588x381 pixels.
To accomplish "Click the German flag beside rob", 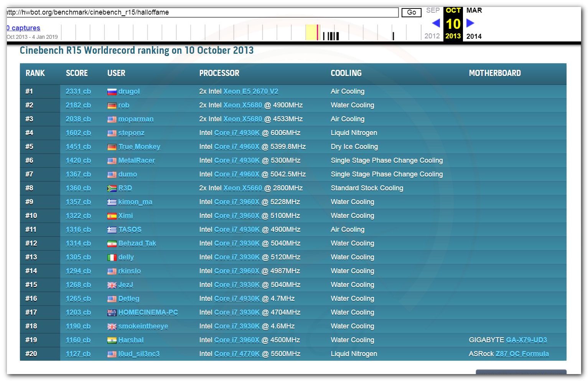I will coord(112,106).
